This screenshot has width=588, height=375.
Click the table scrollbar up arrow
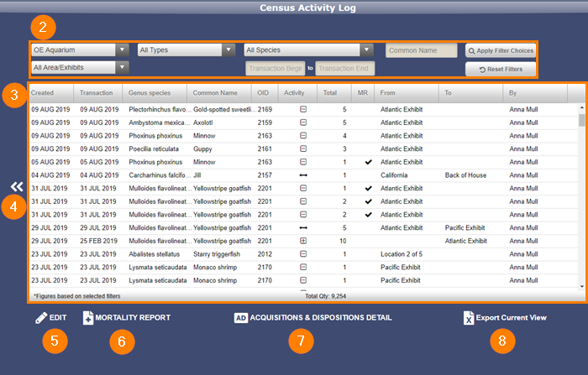tap(581, 107)
